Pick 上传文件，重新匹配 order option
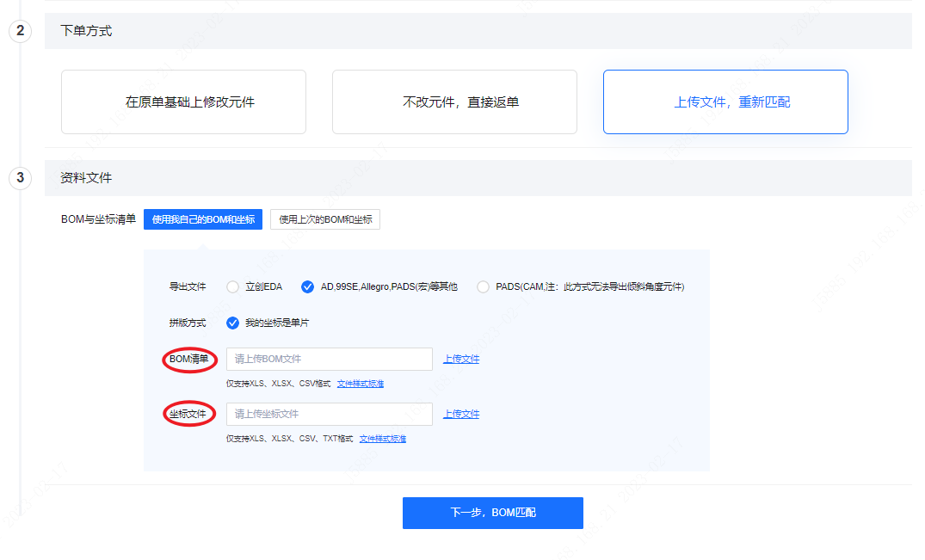 725,102
